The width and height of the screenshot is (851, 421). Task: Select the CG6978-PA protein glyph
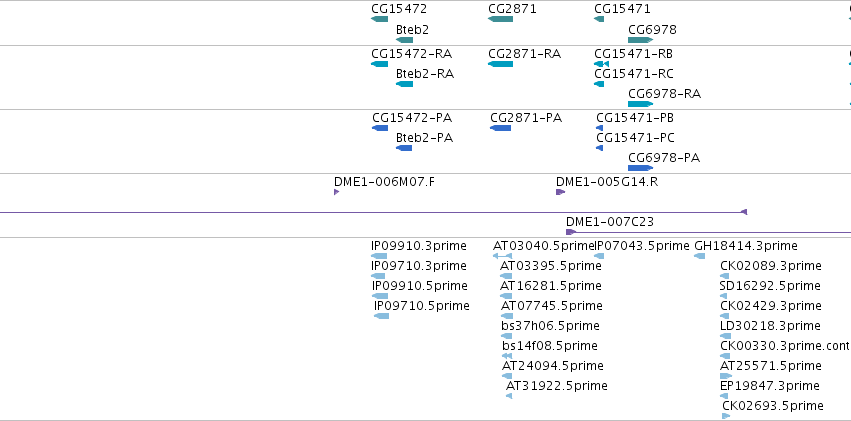(x=640, y=168)
